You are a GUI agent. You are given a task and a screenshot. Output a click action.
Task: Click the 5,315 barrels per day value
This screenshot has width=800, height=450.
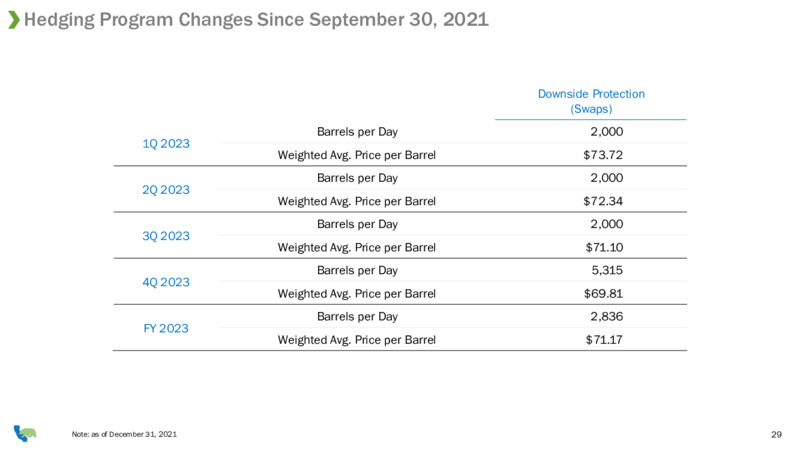(x=607, y=270)
